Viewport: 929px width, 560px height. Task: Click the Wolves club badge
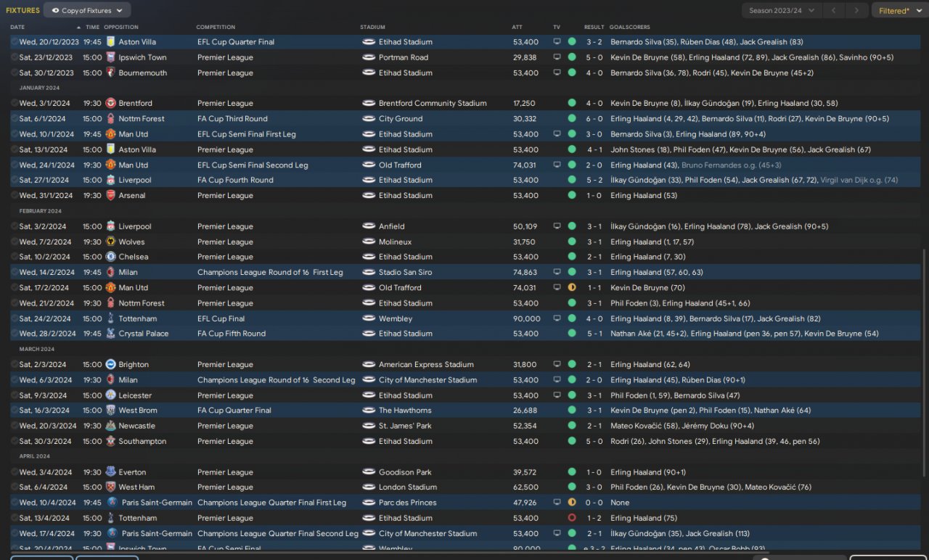(111, 242)
